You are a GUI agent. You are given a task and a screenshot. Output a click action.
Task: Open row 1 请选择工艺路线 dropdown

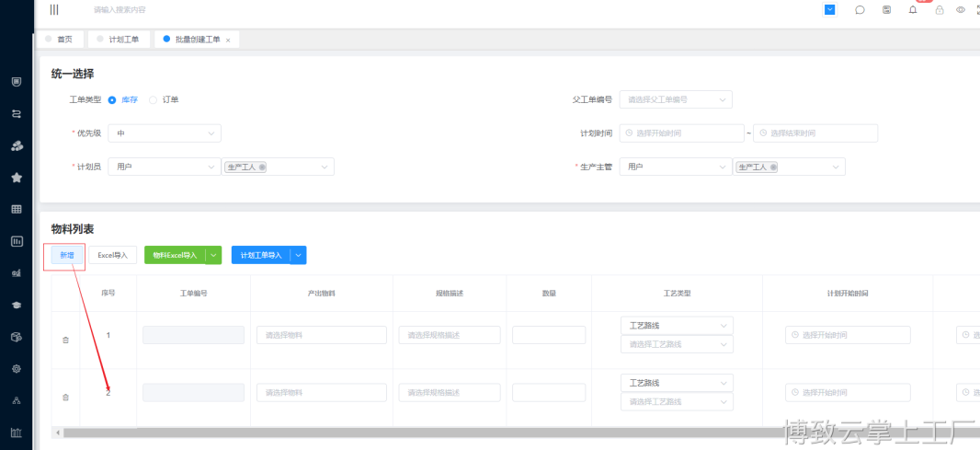(677, 344)
